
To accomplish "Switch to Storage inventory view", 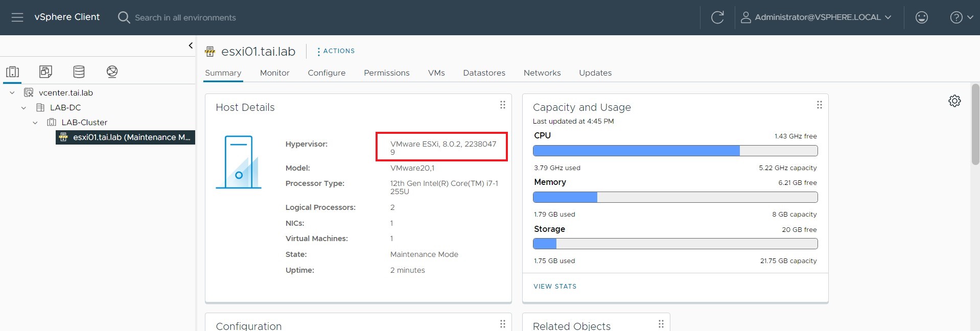I will [x=79, y=72].
